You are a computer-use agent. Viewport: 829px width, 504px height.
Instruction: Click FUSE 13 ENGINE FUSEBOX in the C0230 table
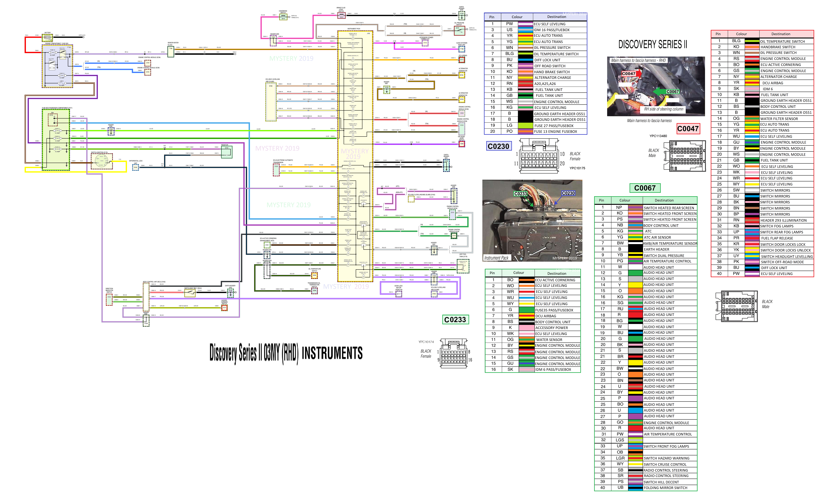pyautogui.click(x=556, y=132)
